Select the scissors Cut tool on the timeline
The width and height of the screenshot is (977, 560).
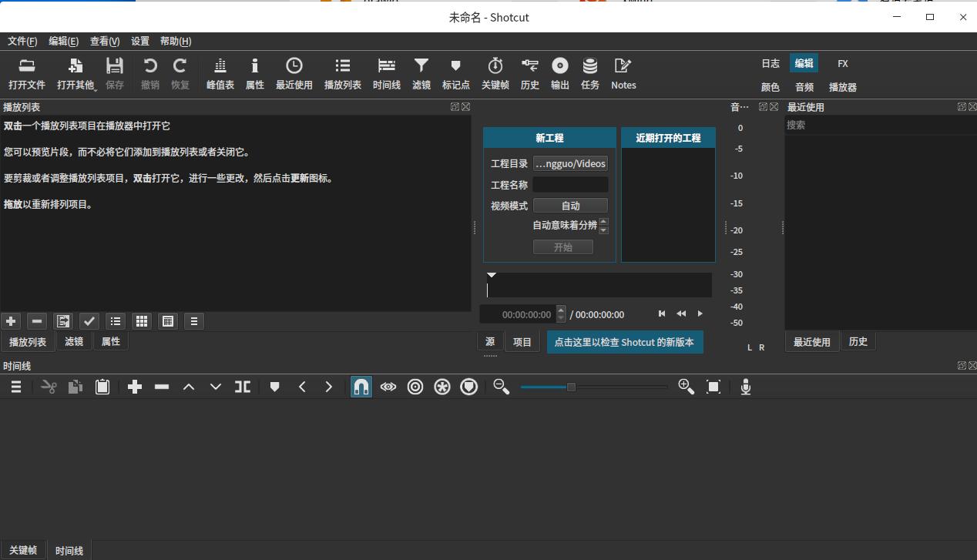click(x=48, y=386)
